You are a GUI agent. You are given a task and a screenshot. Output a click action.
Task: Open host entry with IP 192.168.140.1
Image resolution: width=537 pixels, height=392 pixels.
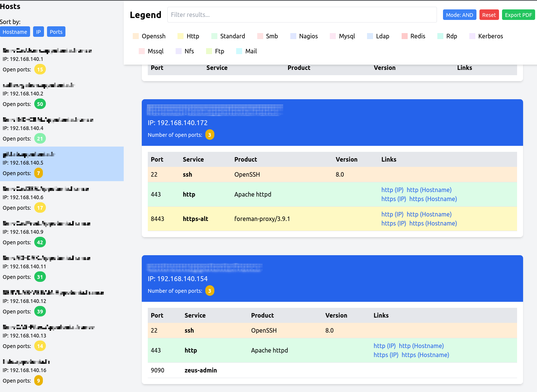(x=62, y=60)
